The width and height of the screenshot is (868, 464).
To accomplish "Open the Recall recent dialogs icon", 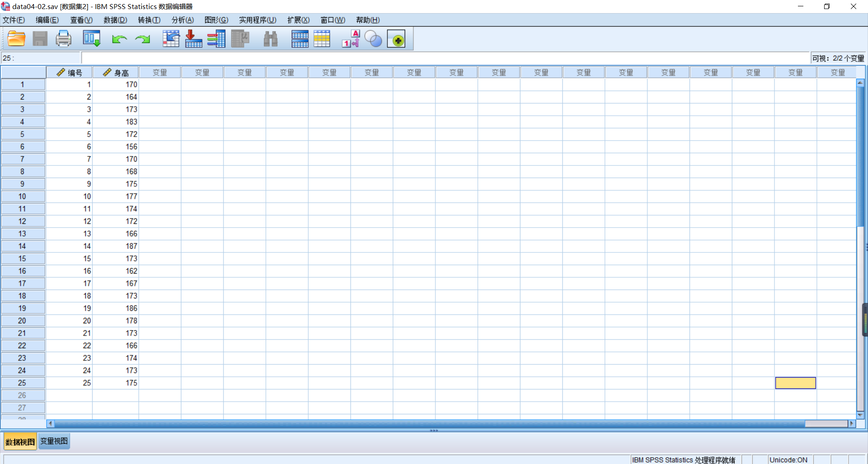I will pyautogui.click(x=92, y=39).
